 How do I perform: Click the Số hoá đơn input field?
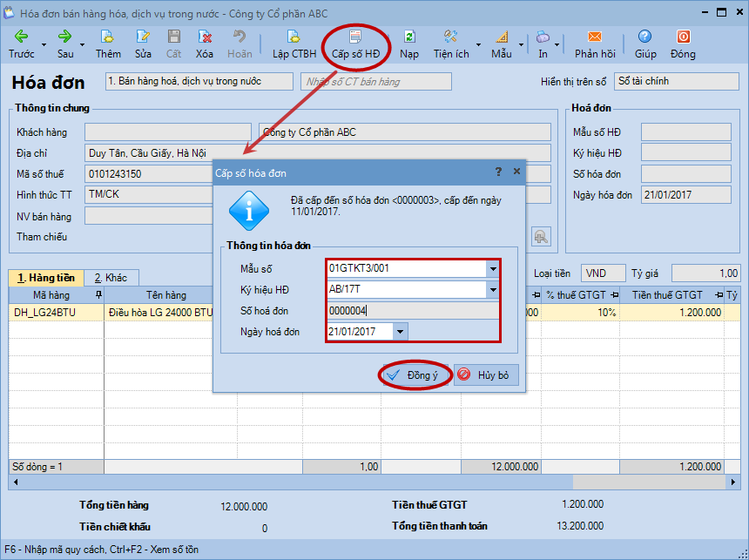[x=409, y=311]
